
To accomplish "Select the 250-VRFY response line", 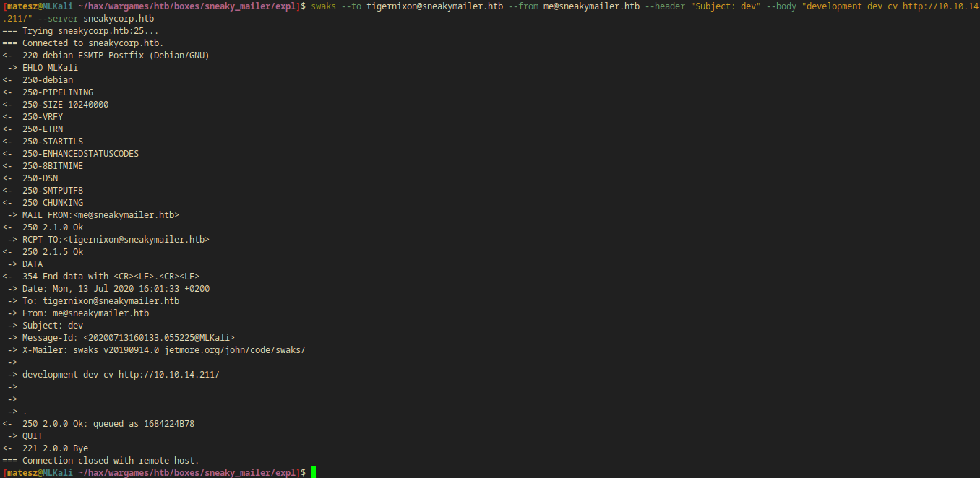I will (43, 117).
